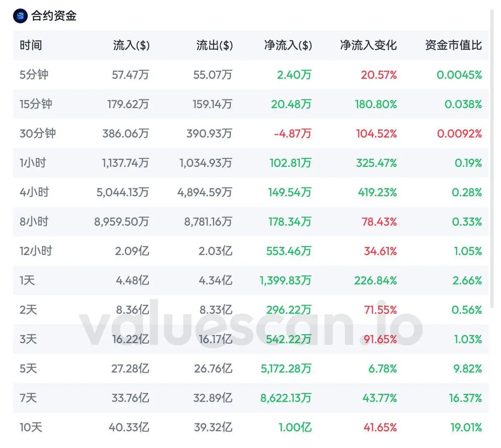Screen dimensions: 501x448
Task: Click net inflow change 20.57%
Action: (x=379, y=75)
